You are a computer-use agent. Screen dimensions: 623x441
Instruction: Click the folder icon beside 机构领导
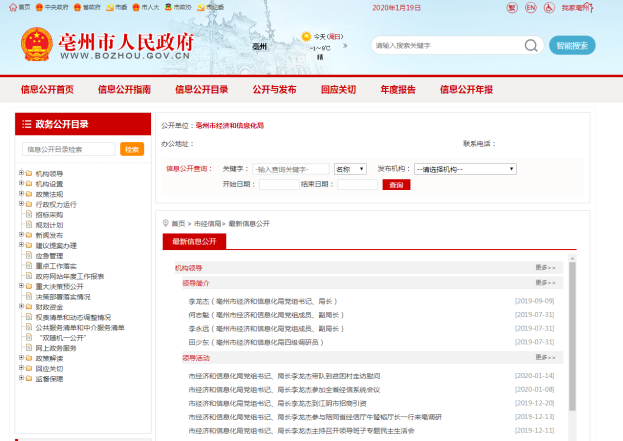29,173
